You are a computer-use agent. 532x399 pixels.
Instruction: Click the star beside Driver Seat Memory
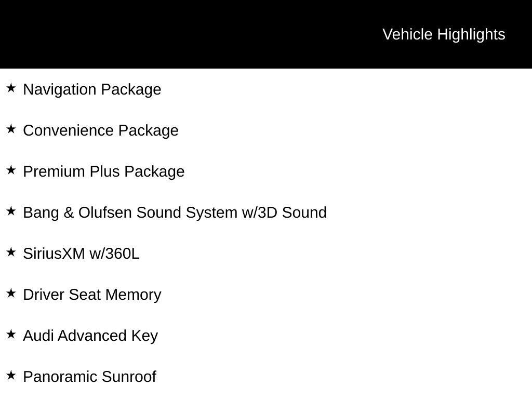pyautogui.click(x=11, y=294)
